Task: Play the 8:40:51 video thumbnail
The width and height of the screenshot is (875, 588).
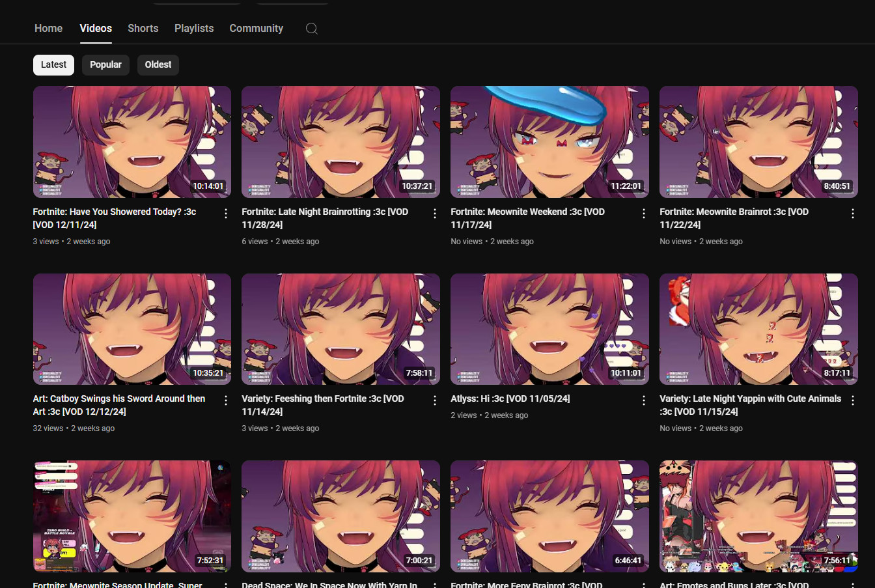Action: [x=758, y=142]
